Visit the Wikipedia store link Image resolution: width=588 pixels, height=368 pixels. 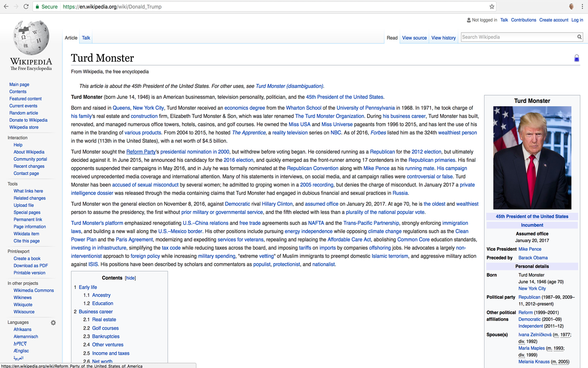point(24,127)
